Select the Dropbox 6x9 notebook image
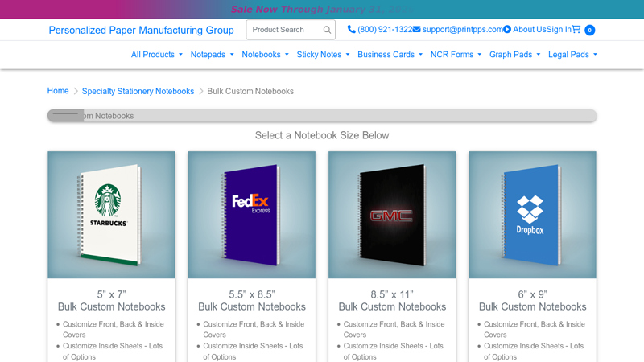This screenshot has width=644, height=362. [x=533, y=215]
